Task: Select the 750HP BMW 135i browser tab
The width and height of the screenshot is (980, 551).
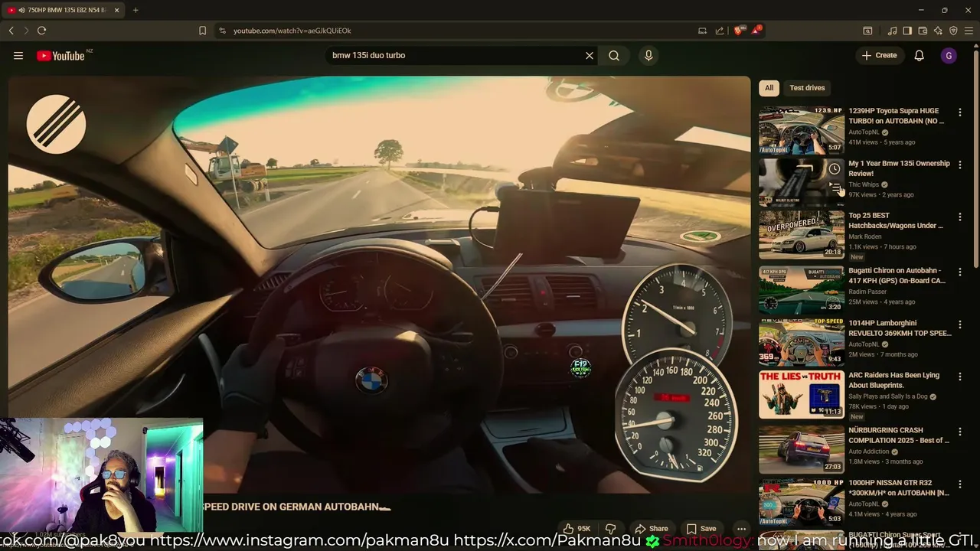Action: coord(64,10)
